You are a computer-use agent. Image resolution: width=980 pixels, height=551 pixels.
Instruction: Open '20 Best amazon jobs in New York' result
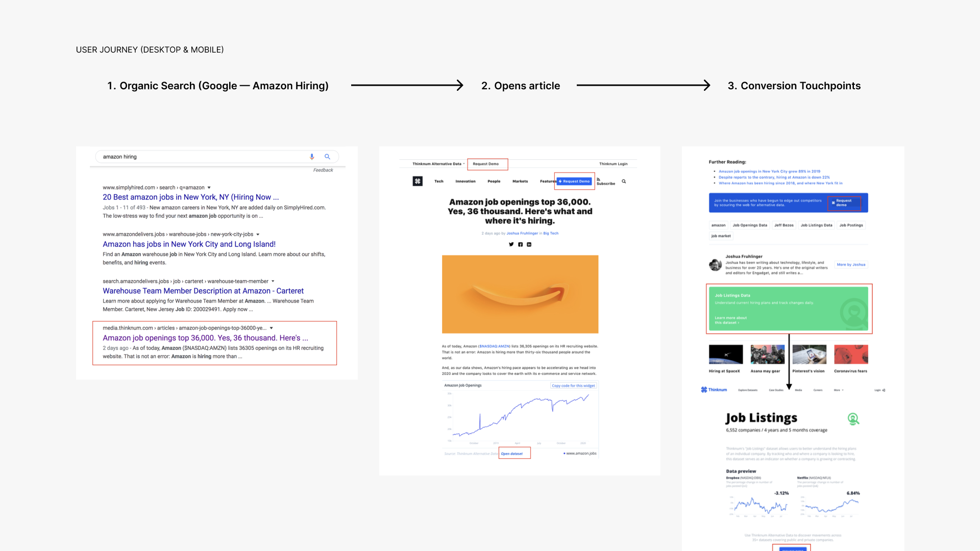click(191, 197)
